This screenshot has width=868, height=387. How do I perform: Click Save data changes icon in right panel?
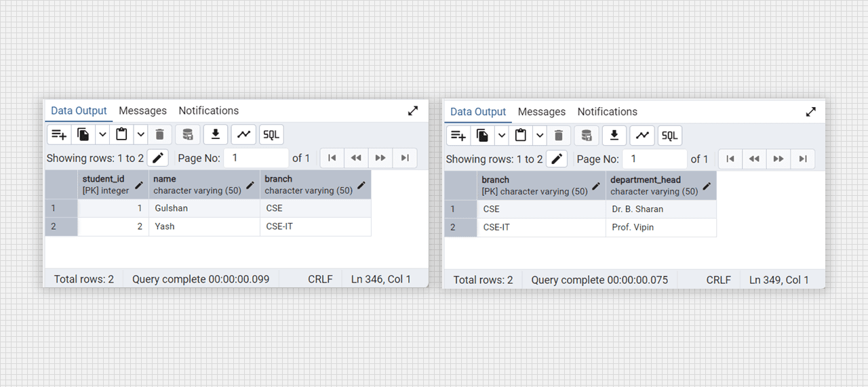587,136
